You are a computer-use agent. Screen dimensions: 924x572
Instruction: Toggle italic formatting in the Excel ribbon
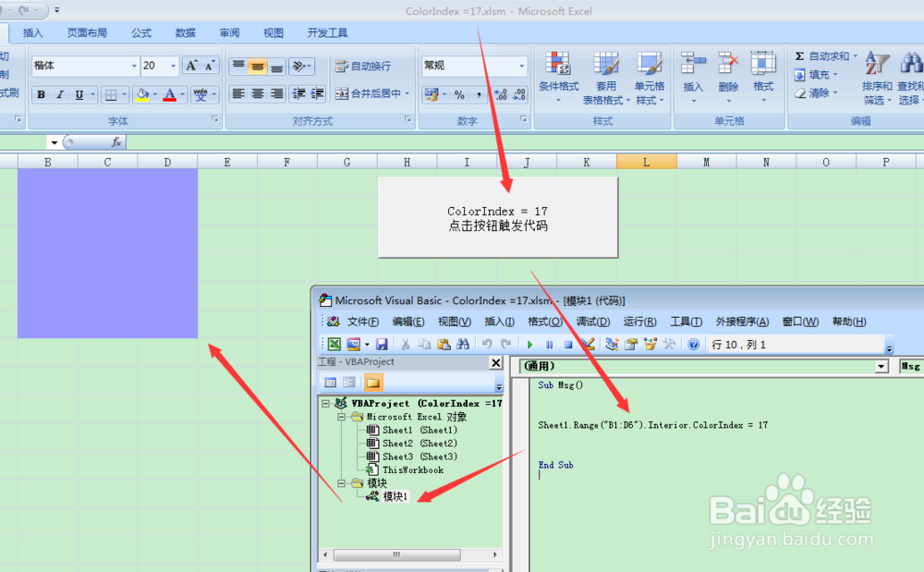click(60, 94)
